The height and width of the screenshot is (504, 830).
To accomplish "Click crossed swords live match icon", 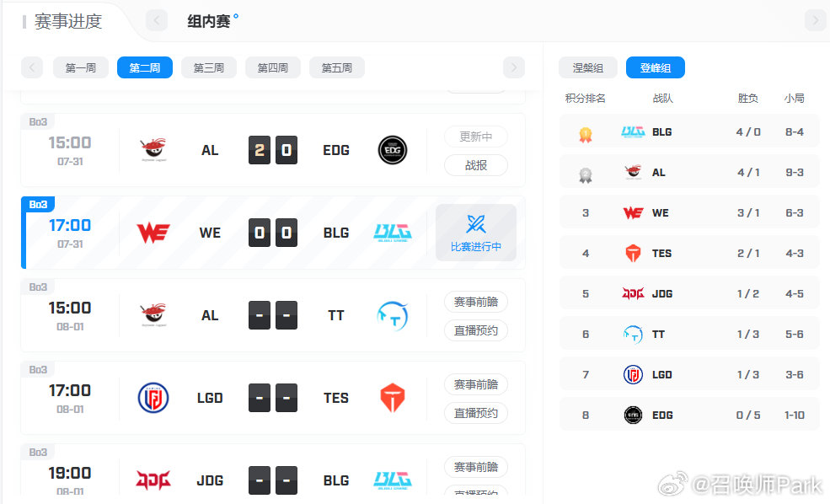I will point(476,223).
